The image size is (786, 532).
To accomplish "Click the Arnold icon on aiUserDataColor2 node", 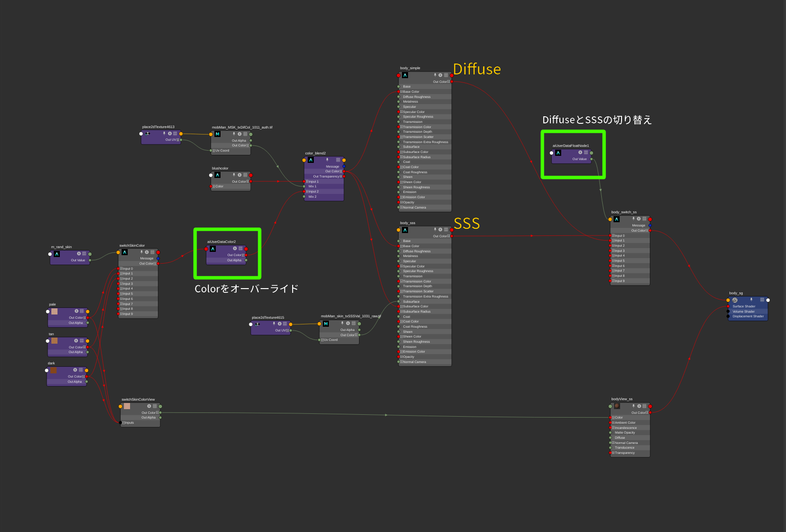I will (213, 249).
